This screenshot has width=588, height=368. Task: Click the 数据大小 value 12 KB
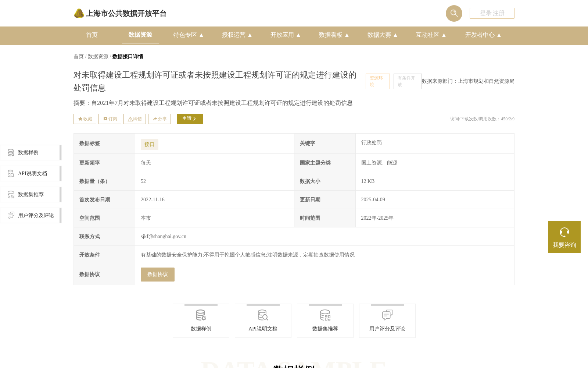[x=368, y=181]
